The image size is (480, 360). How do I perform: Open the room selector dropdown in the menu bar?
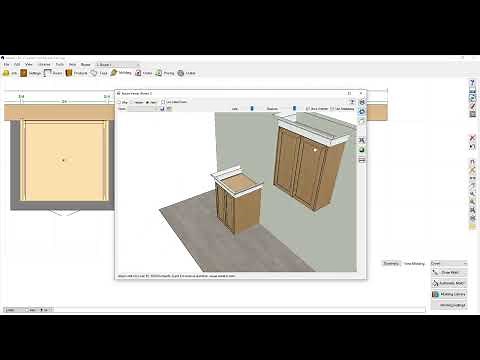117,64
